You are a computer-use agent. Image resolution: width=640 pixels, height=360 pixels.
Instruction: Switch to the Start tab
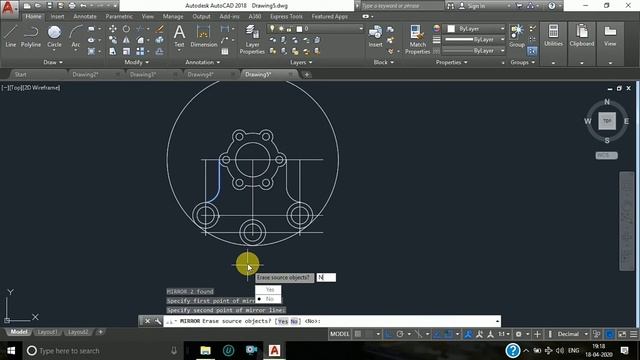coord(20,75)
